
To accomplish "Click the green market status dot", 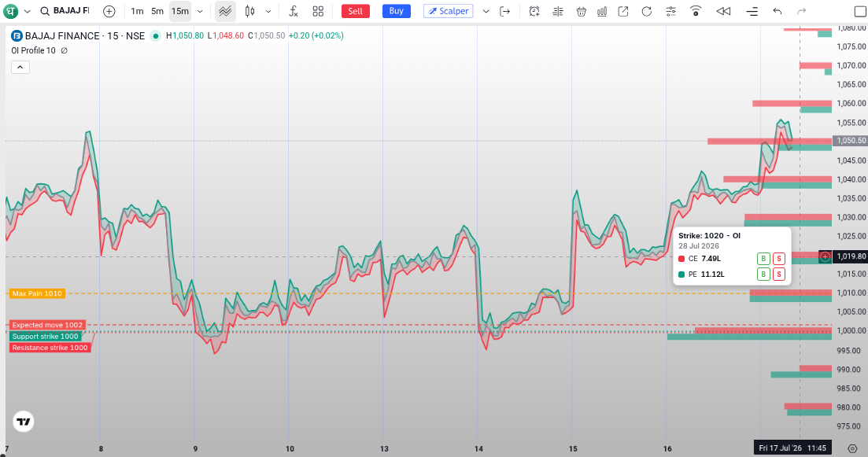I will click(x=156, y=36).
